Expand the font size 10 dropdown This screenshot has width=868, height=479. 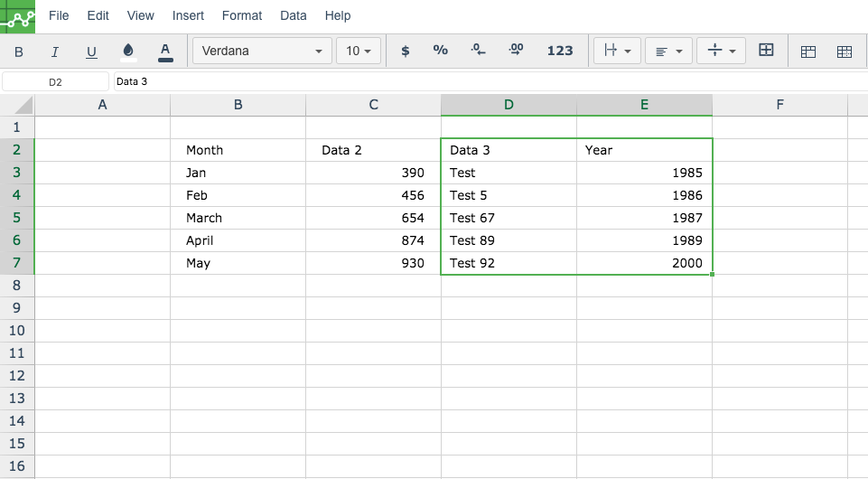tap(359, 51)
